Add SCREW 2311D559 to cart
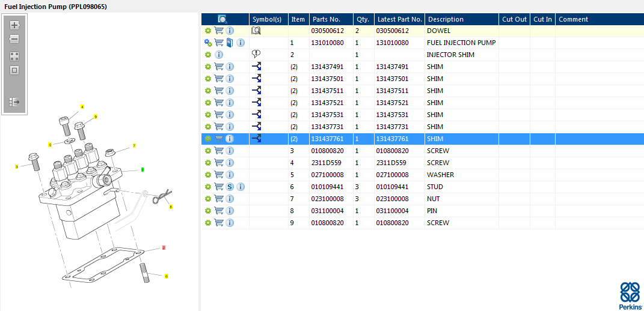The width and height of the screenshot is (644, 311). click(219, 163)
